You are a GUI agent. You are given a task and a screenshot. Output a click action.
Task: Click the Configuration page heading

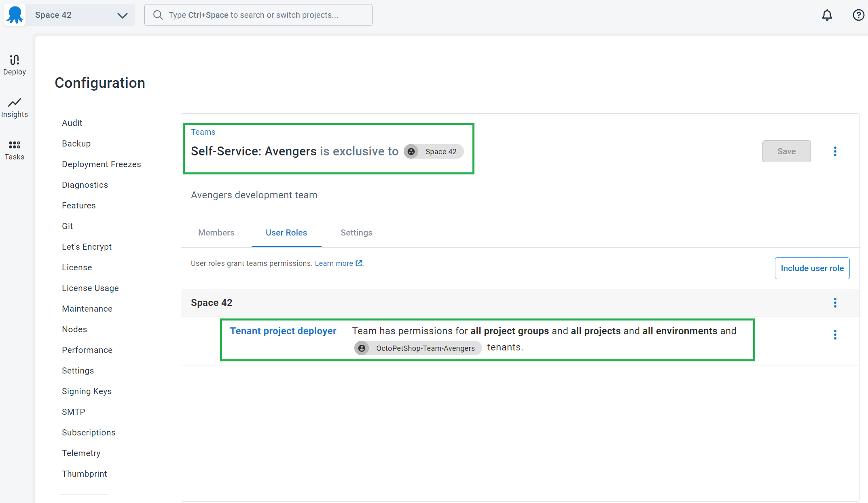pos(100,83)
